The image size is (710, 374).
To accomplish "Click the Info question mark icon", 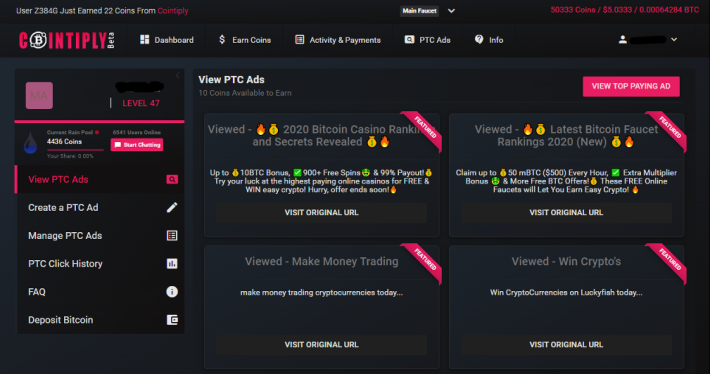I will (479, 39).
